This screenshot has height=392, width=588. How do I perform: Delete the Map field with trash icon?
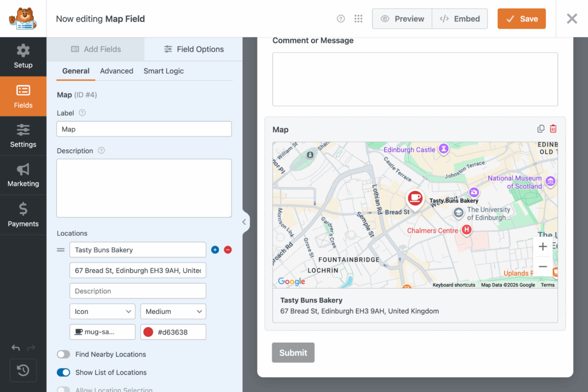tap(553, 129)
